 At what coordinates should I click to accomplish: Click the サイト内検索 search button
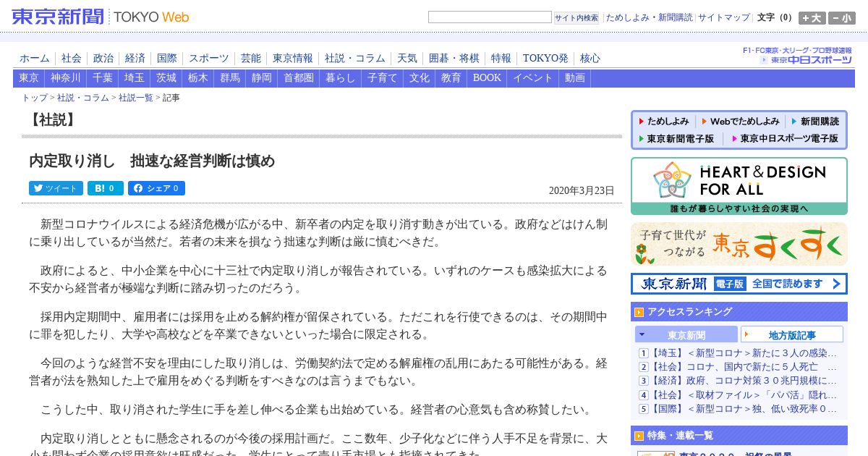click(x=576, y=17)
